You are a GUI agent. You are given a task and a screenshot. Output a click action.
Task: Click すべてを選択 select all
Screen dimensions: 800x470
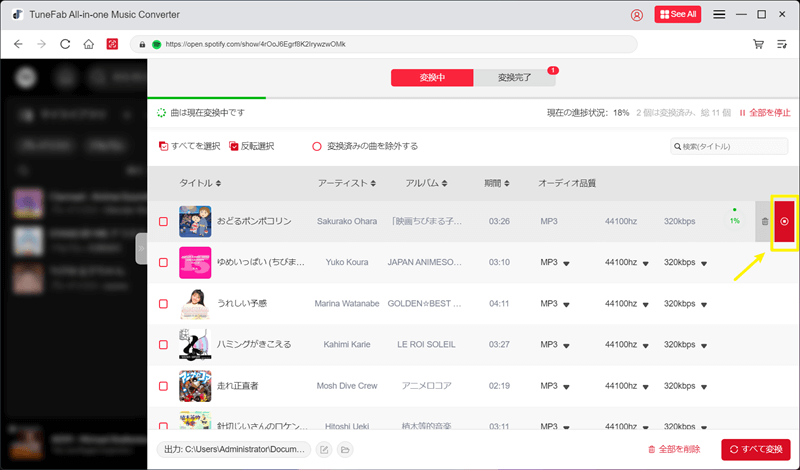(x=189, y=146)
